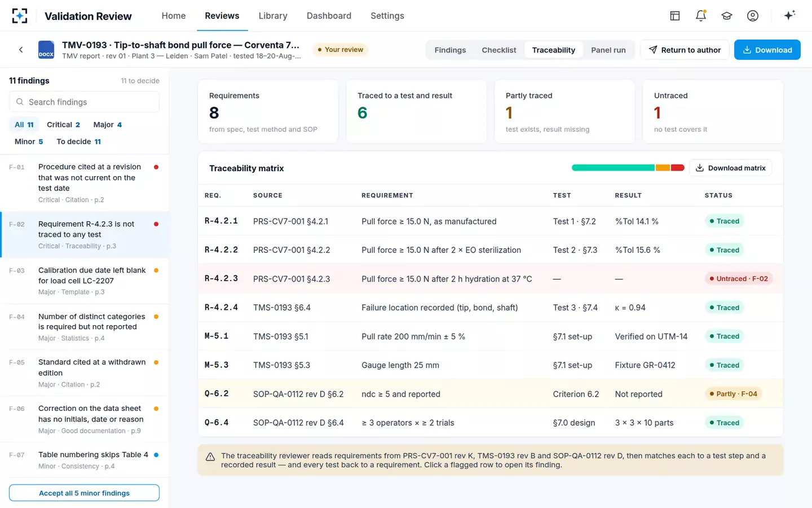This screenshot has height=508, width=812.
Task: Open finding F-05 withdrawn standard edition
Action: coord(84,373)
